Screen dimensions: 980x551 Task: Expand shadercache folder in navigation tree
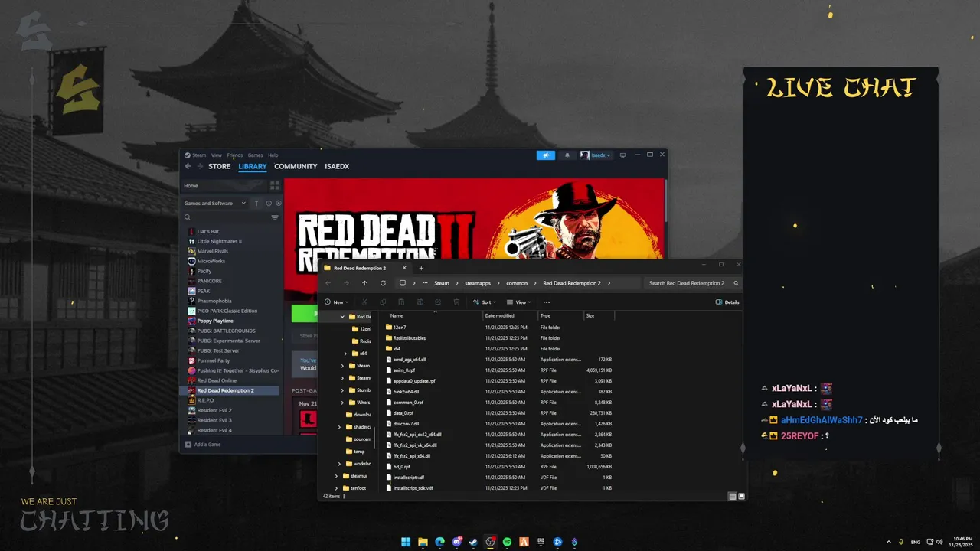[x=339, y=427]
